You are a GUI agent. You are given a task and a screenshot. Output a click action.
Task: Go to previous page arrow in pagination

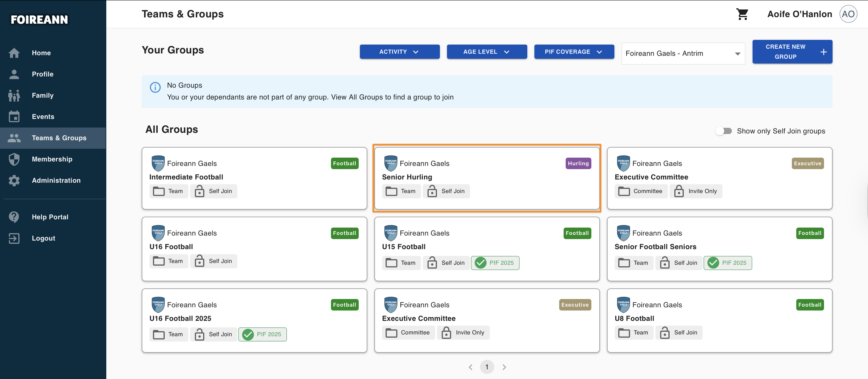tap(470, 367)
